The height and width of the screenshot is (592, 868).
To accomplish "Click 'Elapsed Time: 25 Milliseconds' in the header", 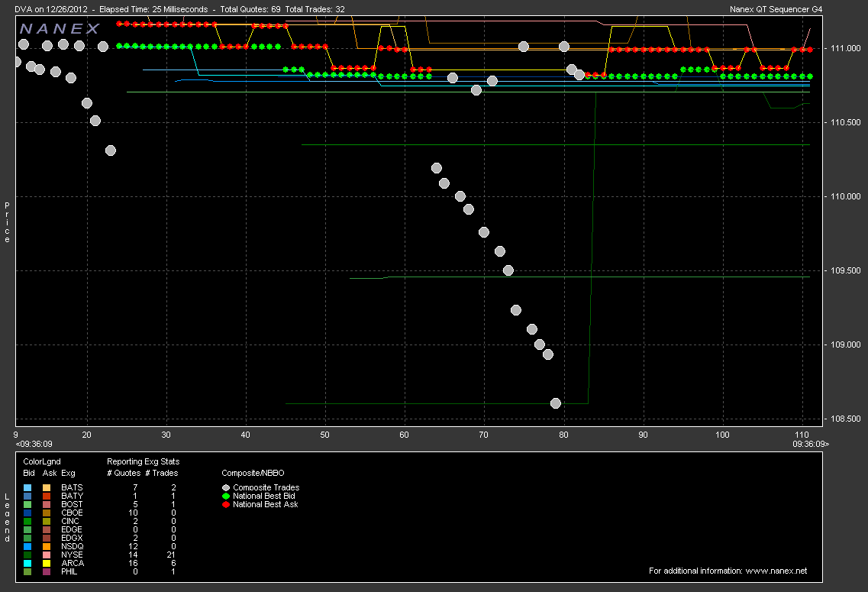I will 153,9.
